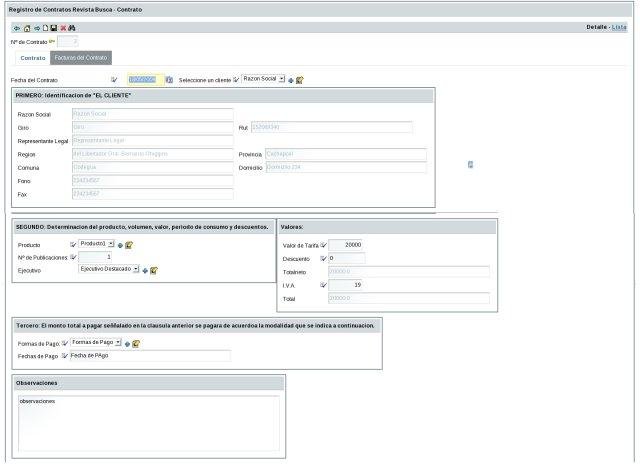
Task: Open calendar picker next to Fecha del Contrato
Action: [169, 80]
